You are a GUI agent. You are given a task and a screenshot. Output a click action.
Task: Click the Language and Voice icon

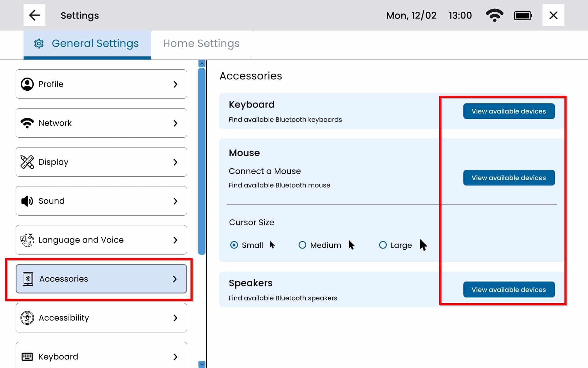27,240
